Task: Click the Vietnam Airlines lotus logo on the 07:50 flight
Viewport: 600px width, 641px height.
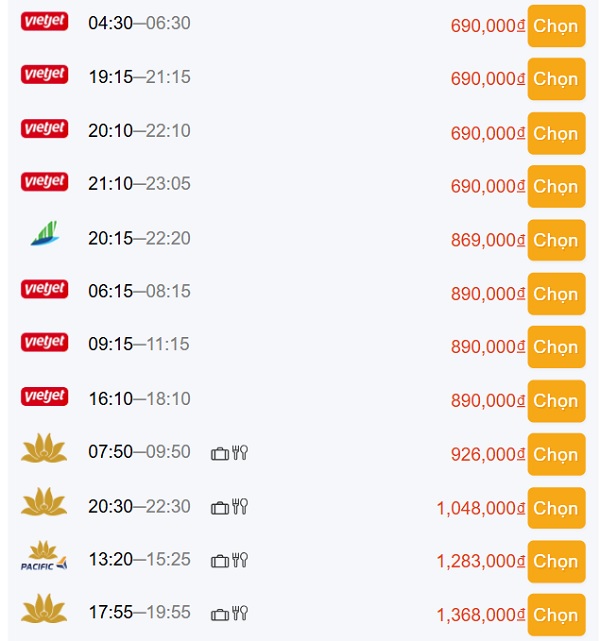Action: click(44, 448)
